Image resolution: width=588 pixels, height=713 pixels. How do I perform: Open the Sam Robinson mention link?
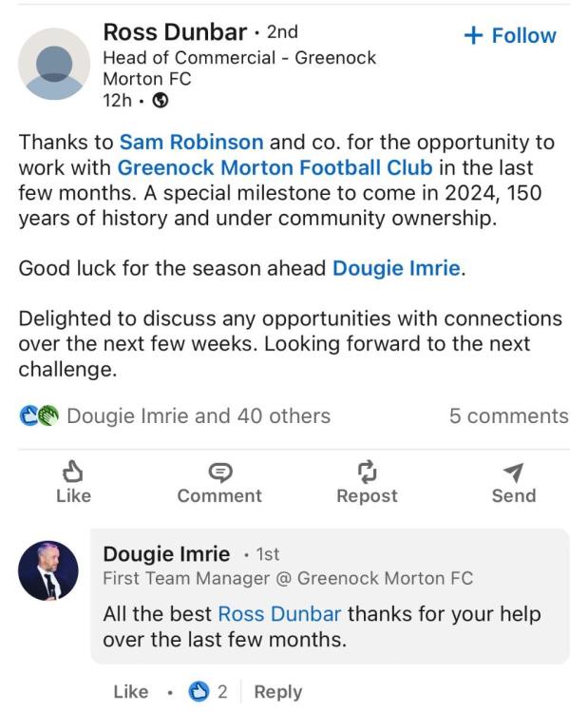(x=191, y=143)
